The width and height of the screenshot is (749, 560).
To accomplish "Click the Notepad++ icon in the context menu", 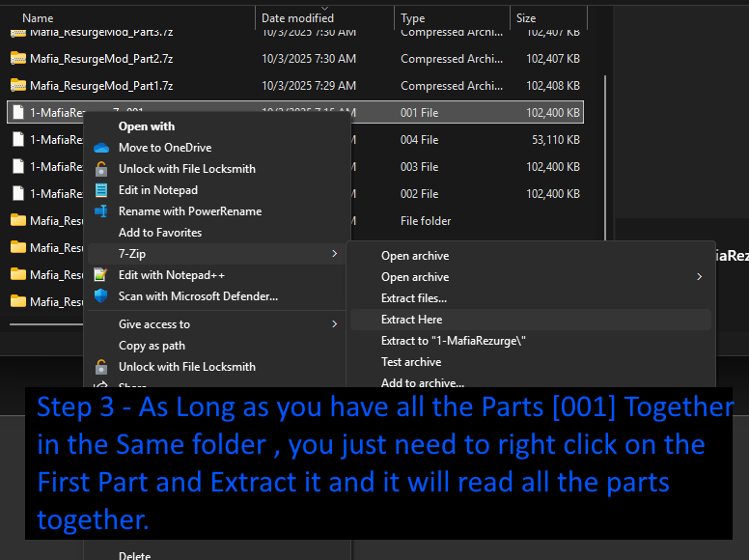I will [100, 275].
